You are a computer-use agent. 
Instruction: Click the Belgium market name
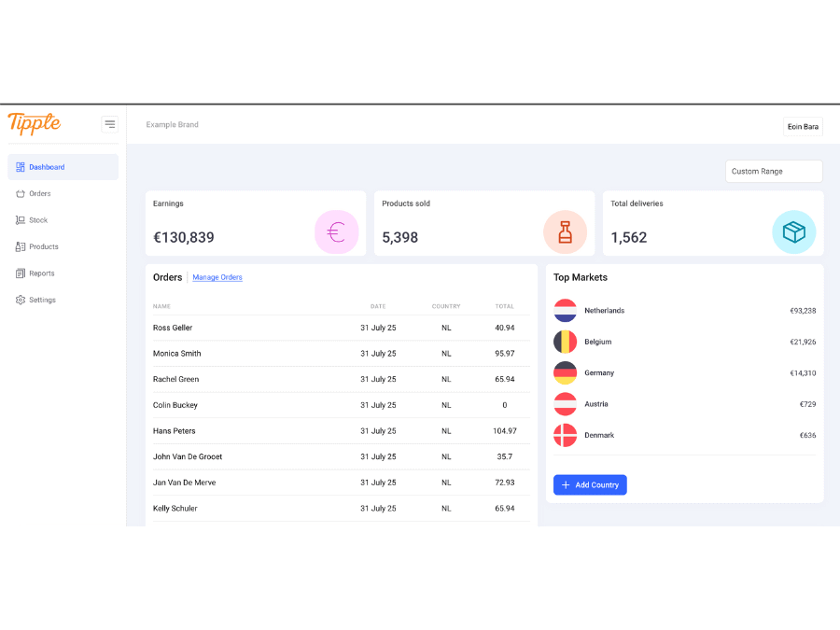(598, 342)
